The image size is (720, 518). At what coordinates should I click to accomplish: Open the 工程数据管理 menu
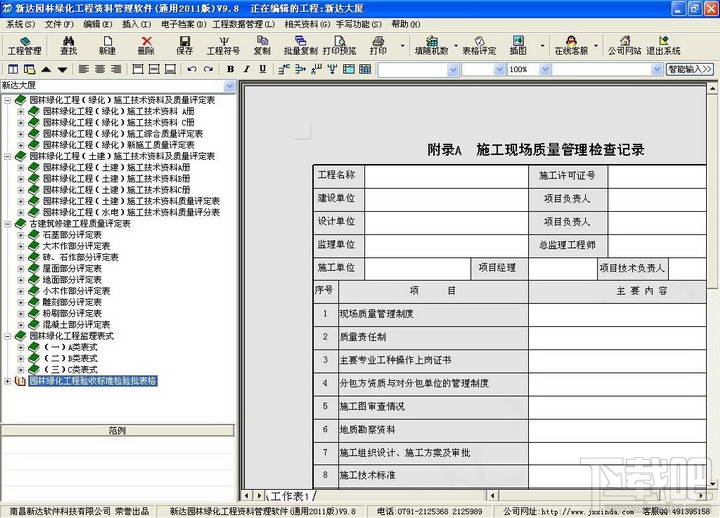(x=244, y=24)
